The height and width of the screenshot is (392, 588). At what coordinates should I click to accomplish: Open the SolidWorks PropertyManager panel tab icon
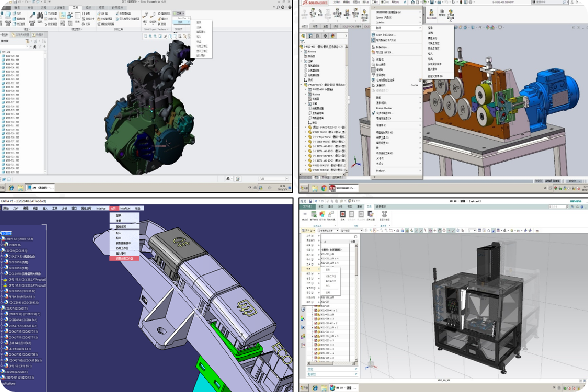pyautogui.click(x=311, y=36)
